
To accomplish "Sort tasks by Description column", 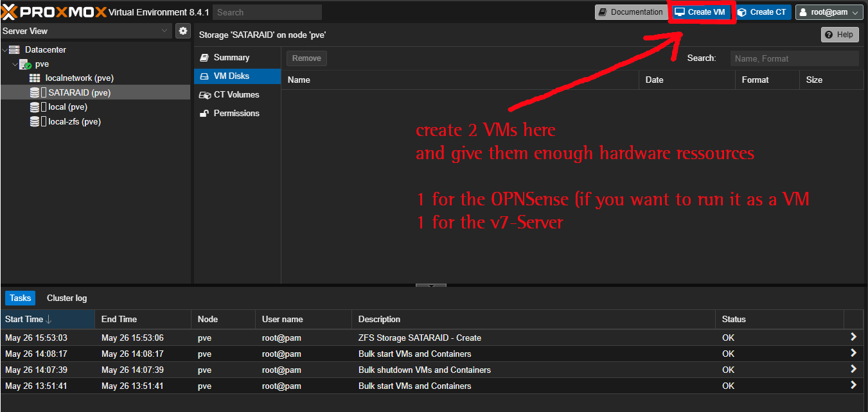I will [533, 320].
